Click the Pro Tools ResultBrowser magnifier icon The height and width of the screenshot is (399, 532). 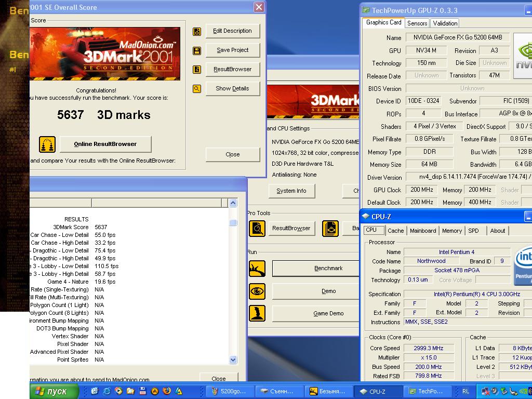257,229
